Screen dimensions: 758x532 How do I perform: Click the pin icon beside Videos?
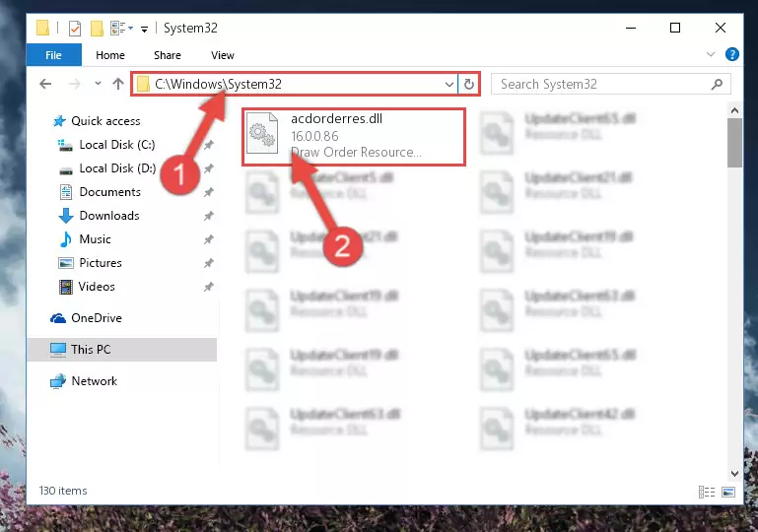(208, 287)
